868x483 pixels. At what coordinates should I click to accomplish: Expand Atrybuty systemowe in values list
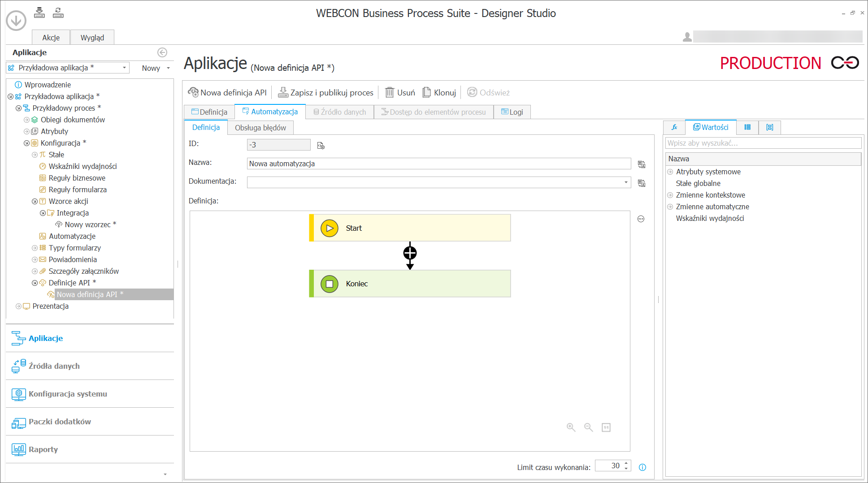[x=670, y=172]
